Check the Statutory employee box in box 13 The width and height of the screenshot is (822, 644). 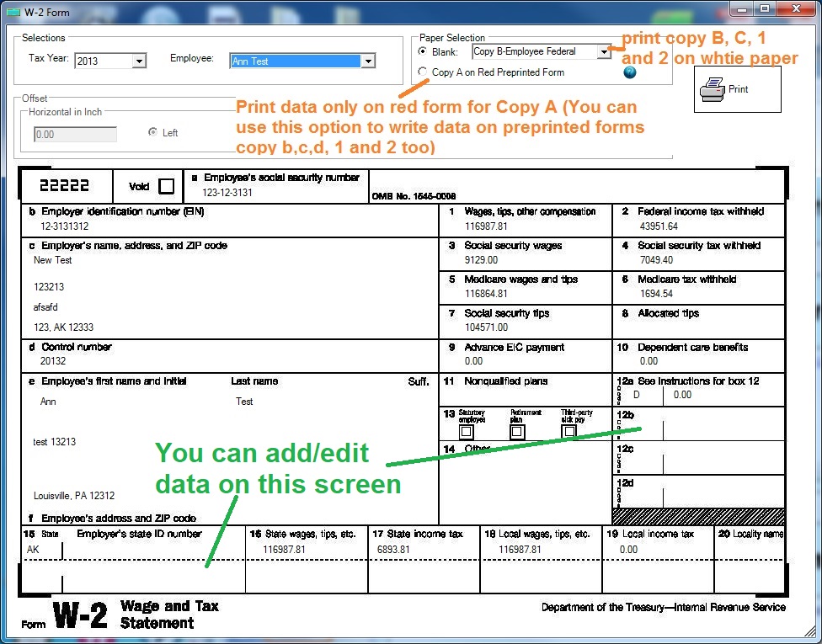click(x=465, y=430)
